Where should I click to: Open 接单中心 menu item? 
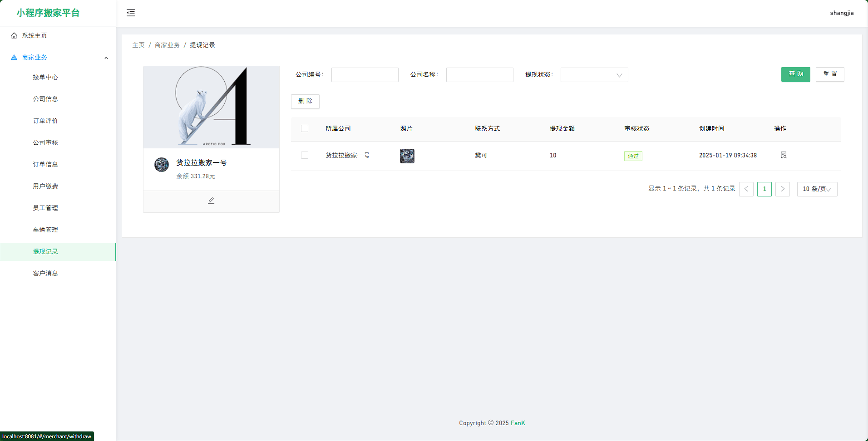(x=58, y=77)
